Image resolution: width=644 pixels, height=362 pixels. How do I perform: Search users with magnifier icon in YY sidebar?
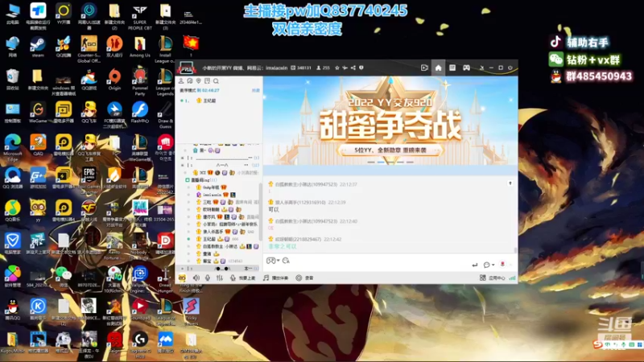pos(216,81)
